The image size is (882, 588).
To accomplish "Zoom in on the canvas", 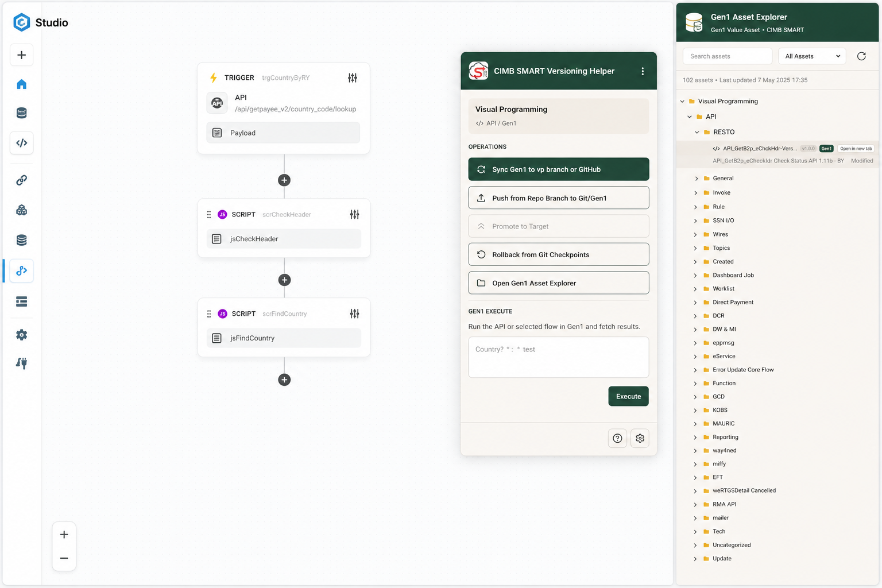I will [64, 535].
